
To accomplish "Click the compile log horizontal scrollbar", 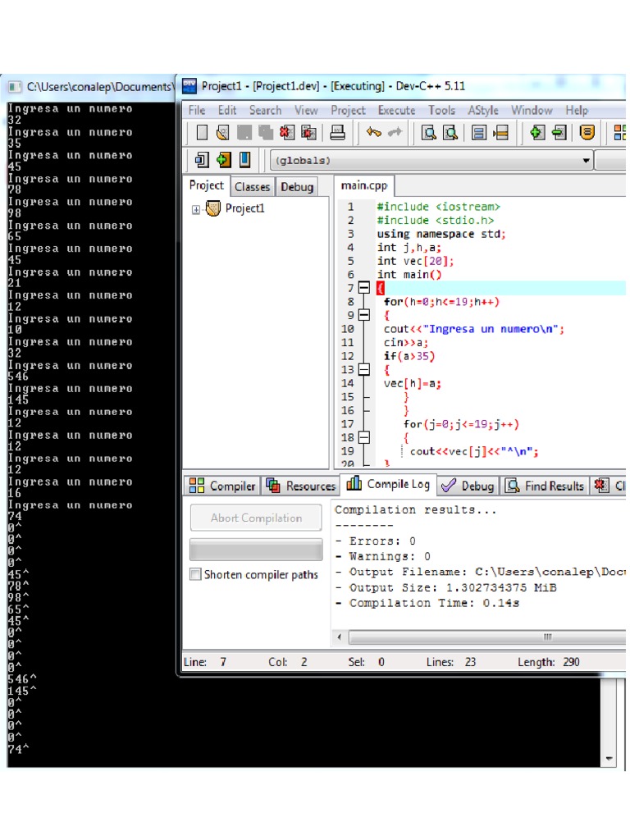I will (x=492, y=637).
